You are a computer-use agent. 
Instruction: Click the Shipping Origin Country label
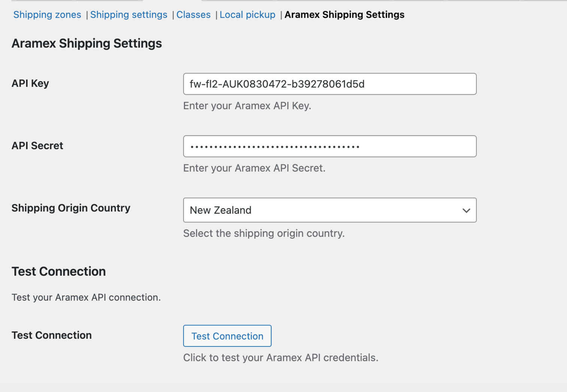71,208
